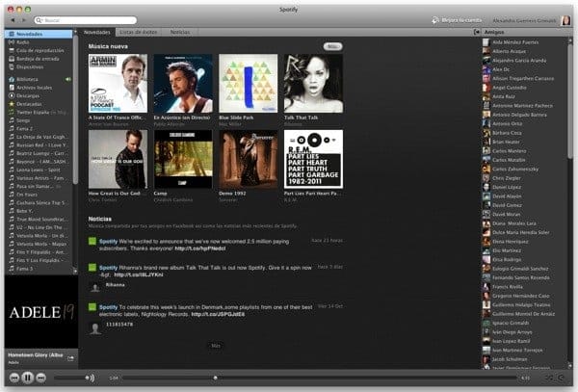The width and height of the screenshot is (578, 392).
Task: Toggle repeat playback
Action: pyautogui.click(x=562, y=378)
